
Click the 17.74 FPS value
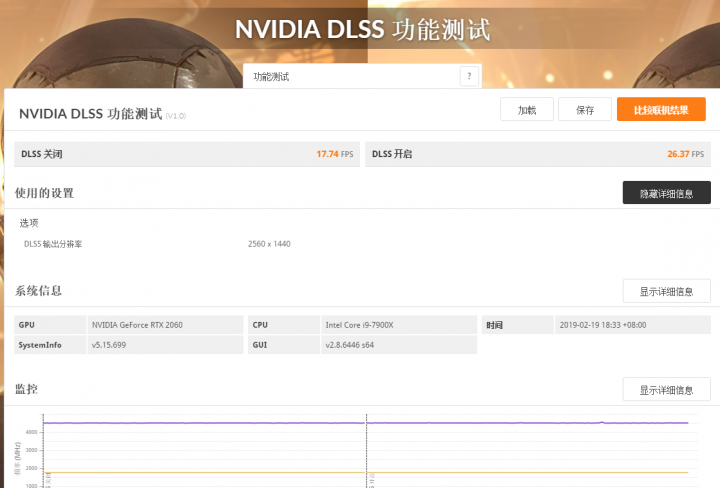click(x=335, y=154)
